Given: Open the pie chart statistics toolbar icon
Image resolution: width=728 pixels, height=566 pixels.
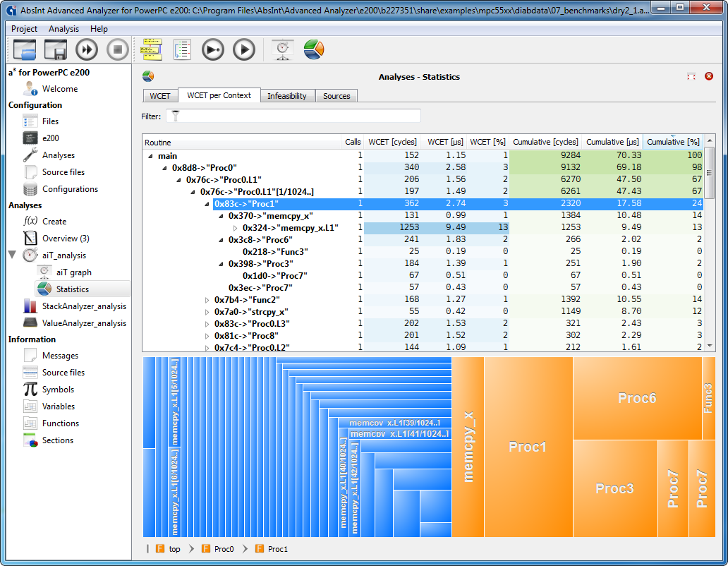Looking at the screenshot, I should coord(314,49).
